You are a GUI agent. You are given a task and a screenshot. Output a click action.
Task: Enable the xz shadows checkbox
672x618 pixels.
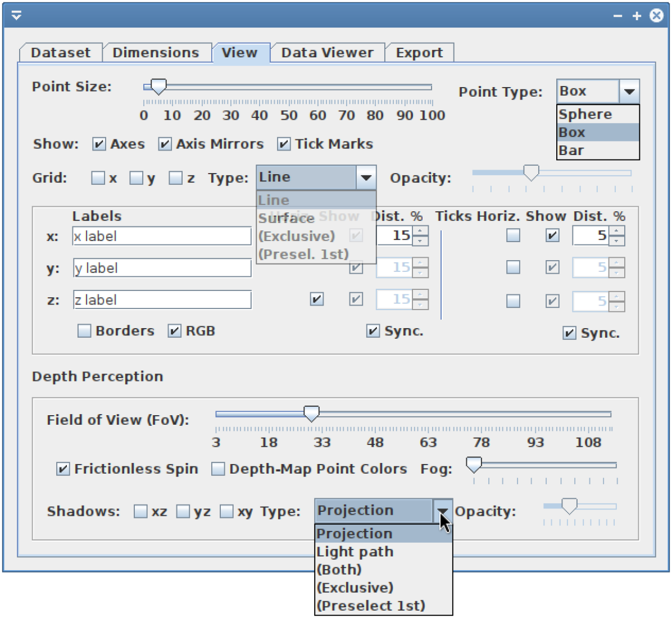click(140, 511)
